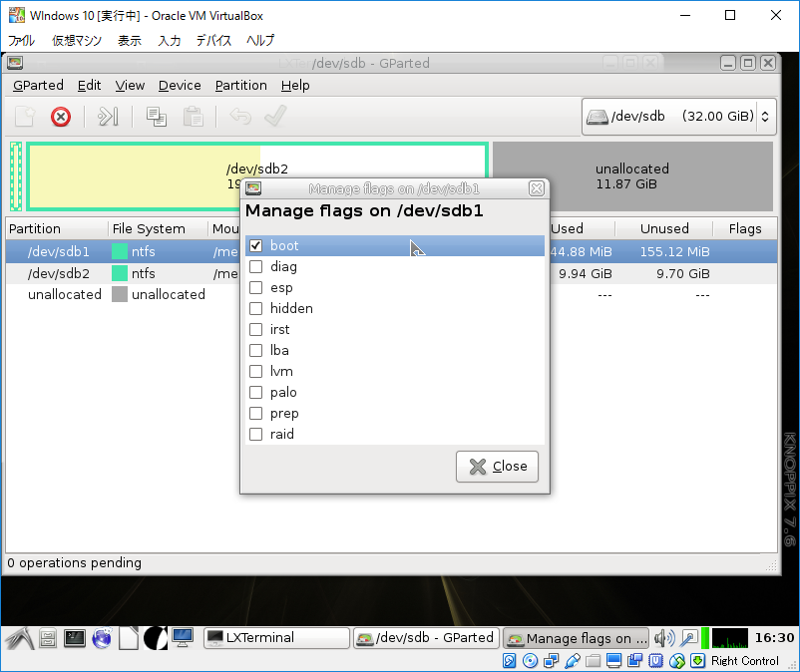Viewport: 800px width, 672px height.
Task: Open the Edit menu
Action: (90, 85)
